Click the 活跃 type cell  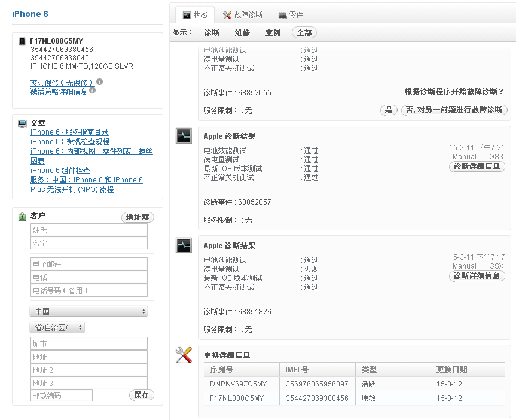pos(393,384)
